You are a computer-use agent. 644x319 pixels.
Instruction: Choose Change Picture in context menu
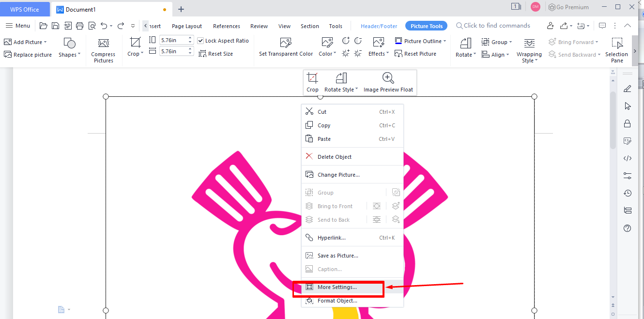coord(353,175)
